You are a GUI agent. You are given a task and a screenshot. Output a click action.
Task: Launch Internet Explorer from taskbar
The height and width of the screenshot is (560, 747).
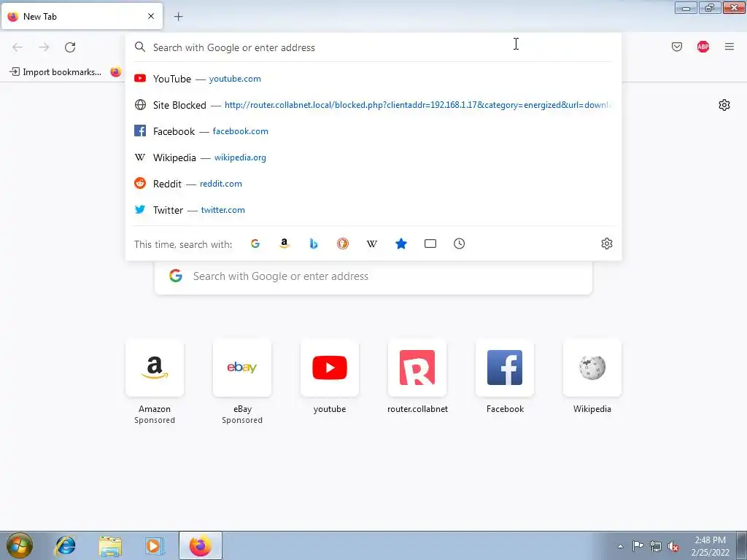coord(65,545)
